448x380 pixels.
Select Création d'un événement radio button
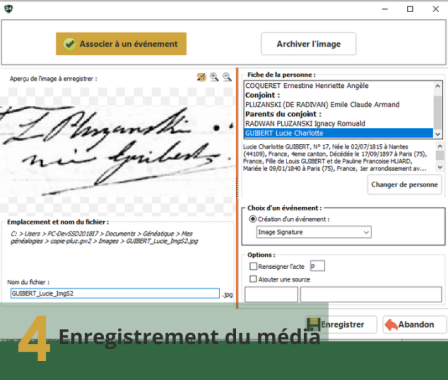[253, 219]
